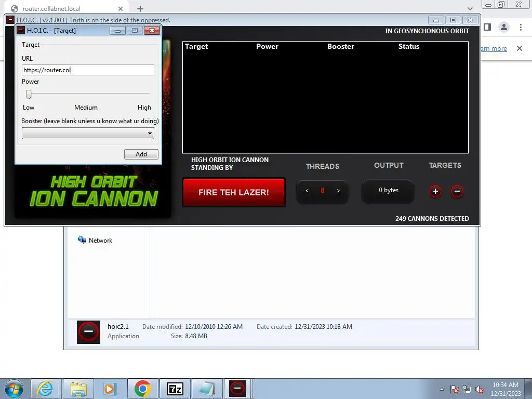This screenshot has height=399, width=532.
Task: Click the Action Center flag tray icon
Action: click(455, 389)
